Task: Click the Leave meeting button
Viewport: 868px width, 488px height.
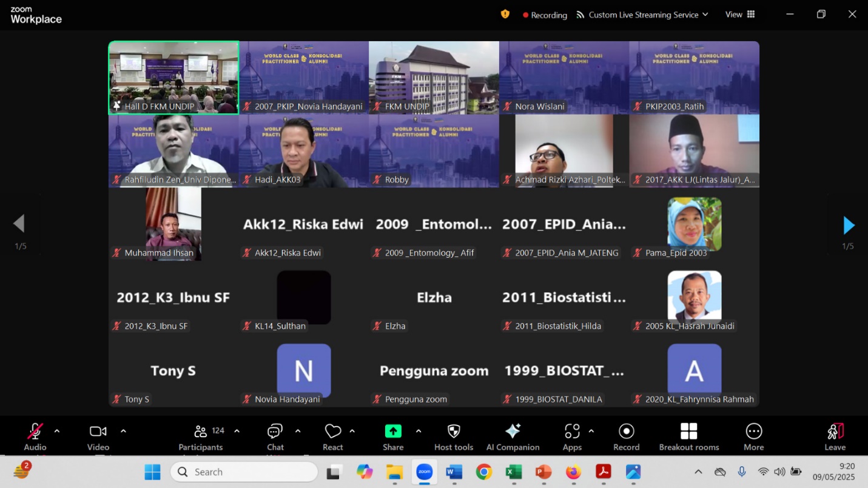Action: [835, 432]
